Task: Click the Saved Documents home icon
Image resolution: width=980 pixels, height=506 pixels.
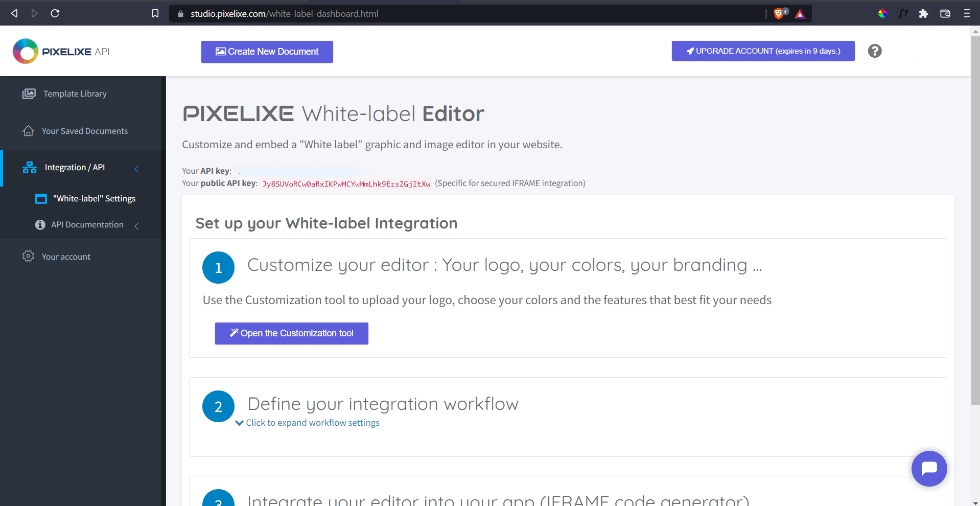Action: tap(29, 131)
